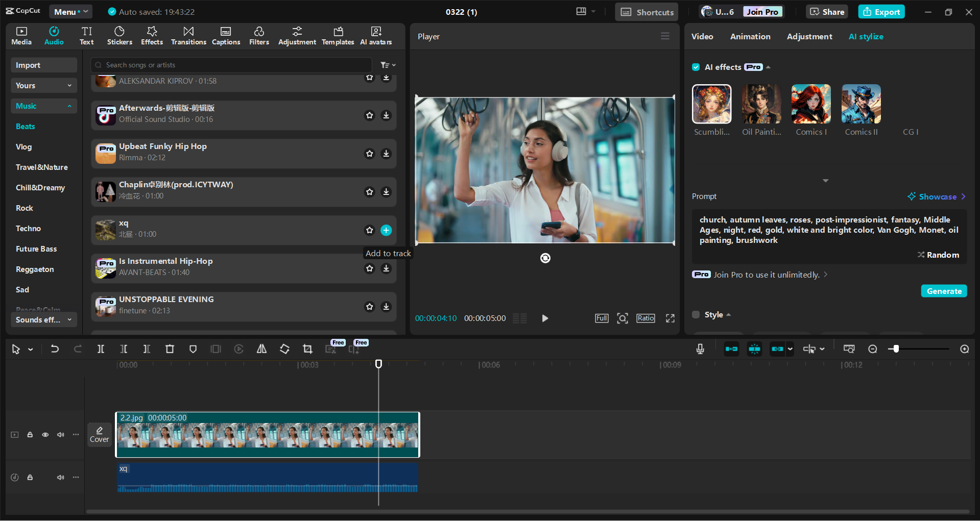Select the Chill&Dreamy music category
The image size is (980, 521).
tap(40, 188)
